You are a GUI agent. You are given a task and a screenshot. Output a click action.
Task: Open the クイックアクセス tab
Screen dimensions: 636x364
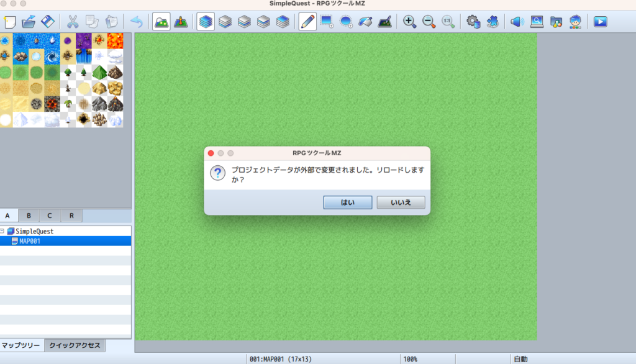coord(75,345)
